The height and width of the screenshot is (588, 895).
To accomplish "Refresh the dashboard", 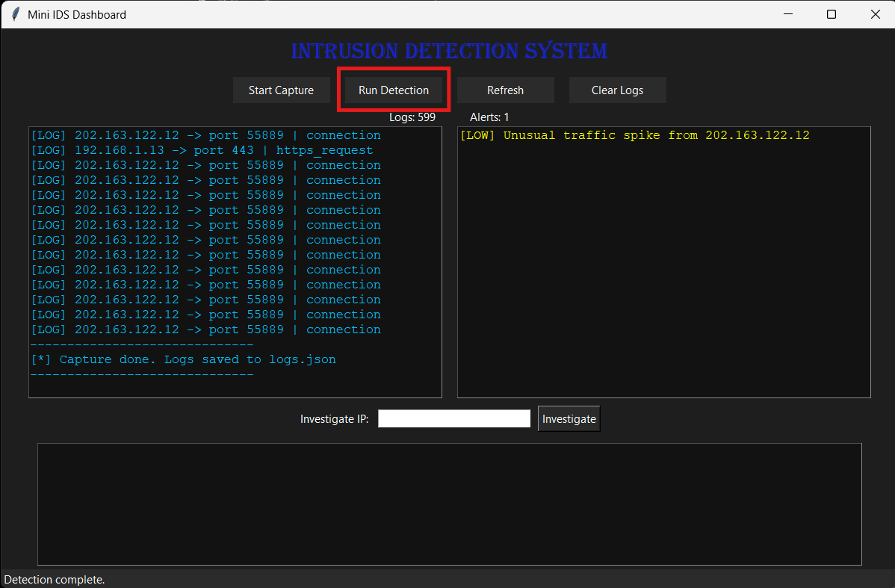I will click(x=505, y=90).
